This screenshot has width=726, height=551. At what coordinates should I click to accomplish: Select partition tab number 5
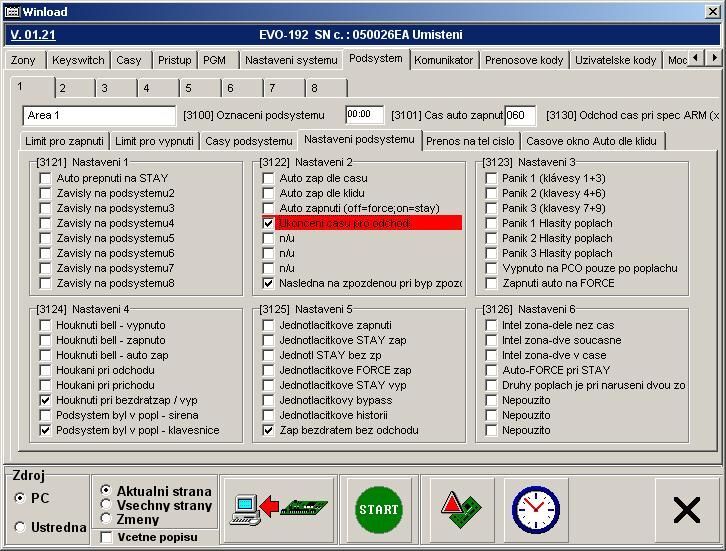click(x=187, y=88)
